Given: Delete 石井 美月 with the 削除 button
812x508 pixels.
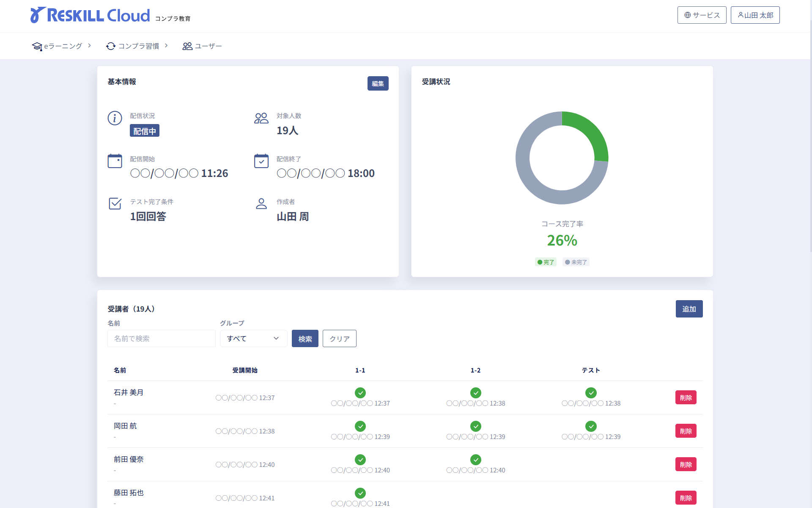Looking at the screenshot, I should click(686, 398).
